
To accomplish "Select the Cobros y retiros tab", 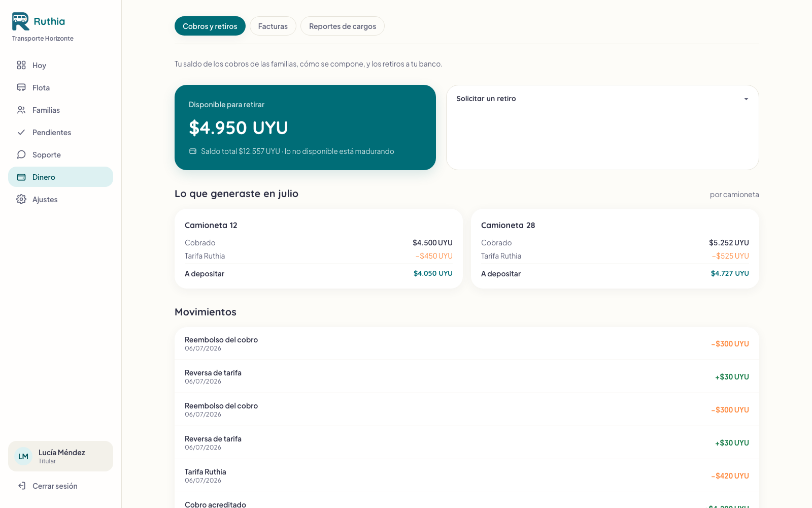I will tap(210, 26).
